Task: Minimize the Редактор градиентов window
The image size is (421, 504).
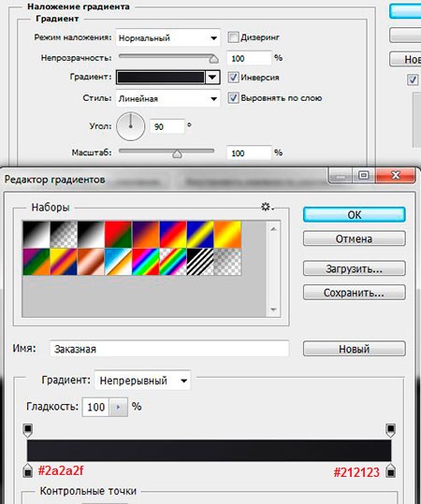Action: click(x=341, y=176)
